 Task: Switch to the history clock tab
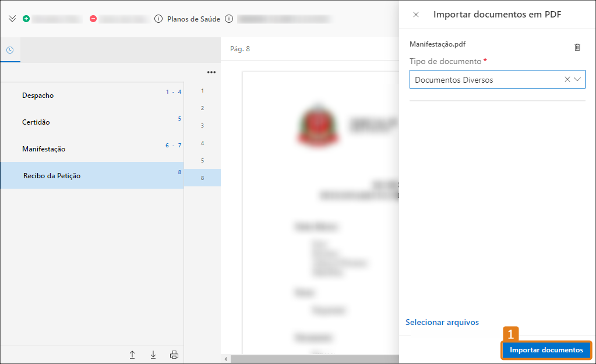(x=10, y=50)
